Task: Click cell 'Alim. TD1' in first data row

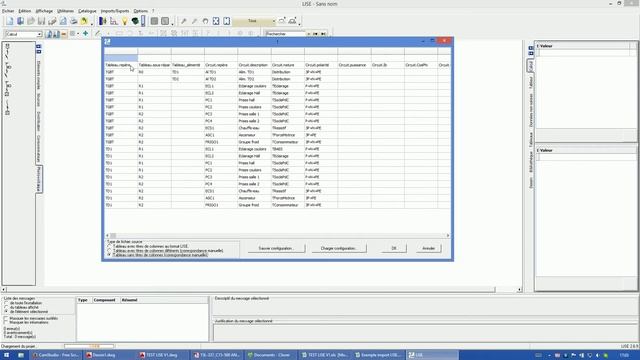Action: pos(254,72)
